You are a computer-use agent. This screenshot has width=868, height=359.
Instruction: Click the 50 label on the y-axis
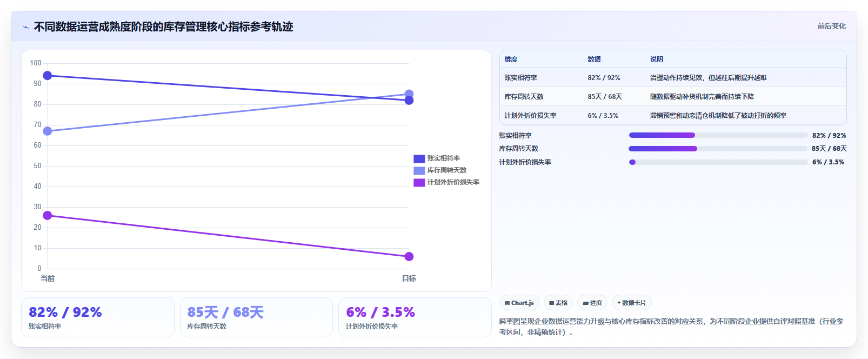coord(37,166)
